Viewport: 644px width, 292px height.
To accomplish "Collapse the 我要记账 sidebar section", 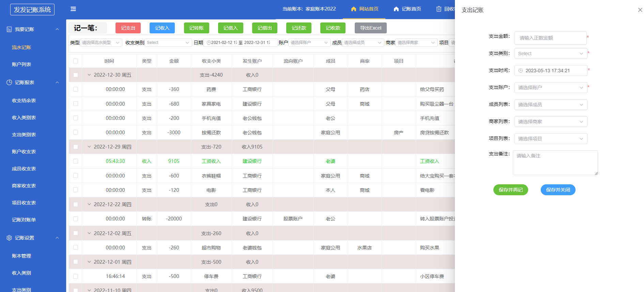I will pyautogui.click(x=57, y=29).
